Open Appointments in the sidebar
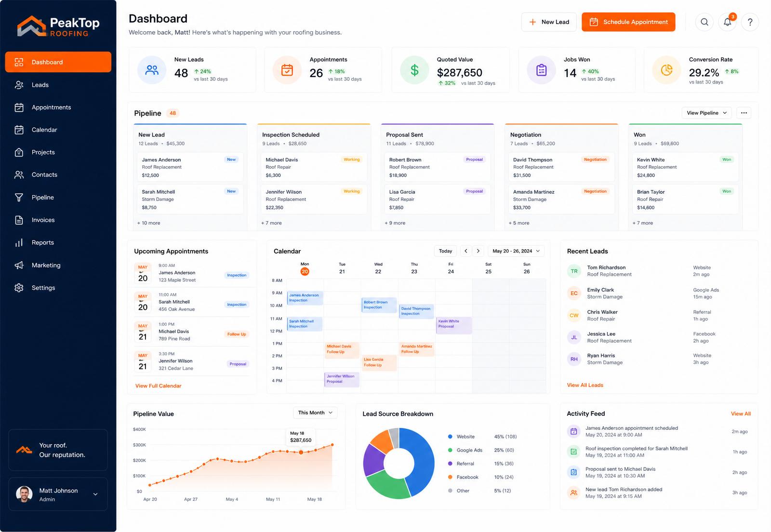 tap(58, 107)
